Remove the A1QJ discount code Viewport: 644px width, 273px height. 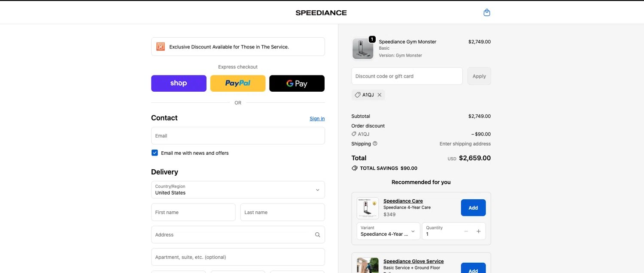coord(380,95)
